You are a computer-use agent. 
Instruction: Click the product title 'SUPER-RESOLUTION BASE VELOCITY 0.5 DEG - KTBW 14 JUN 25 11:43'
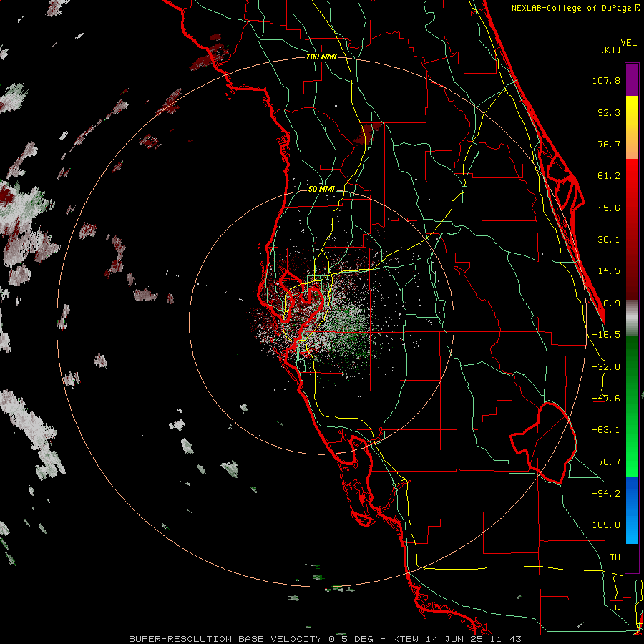point(326,639)
